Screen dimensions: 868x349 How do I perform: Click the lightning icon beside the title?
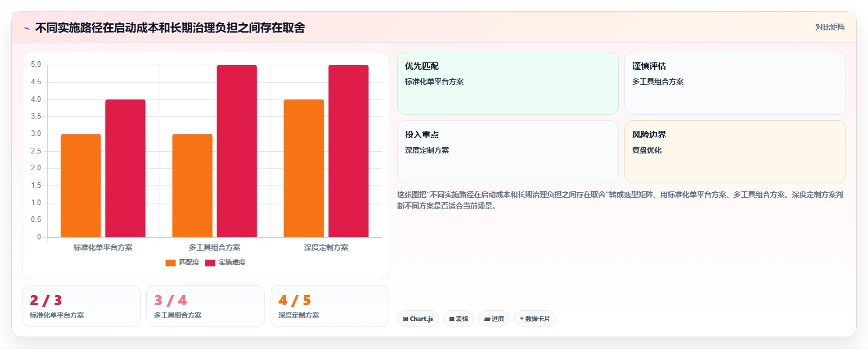point(27,28)
